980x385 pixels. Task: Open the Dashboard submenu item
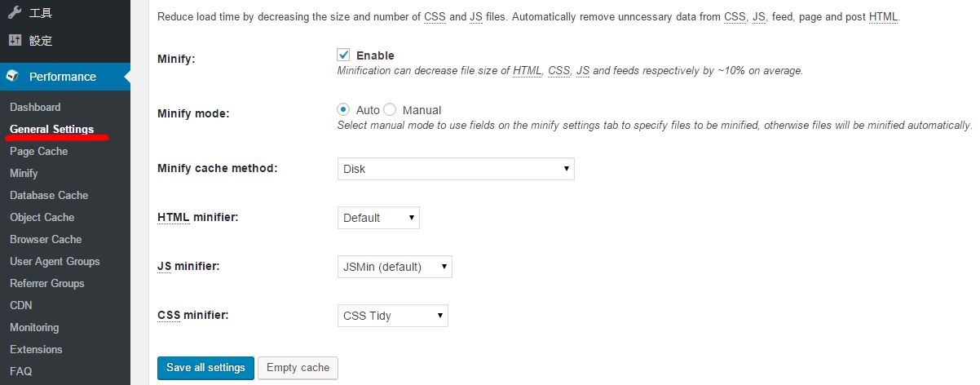(x=35, y=107)
